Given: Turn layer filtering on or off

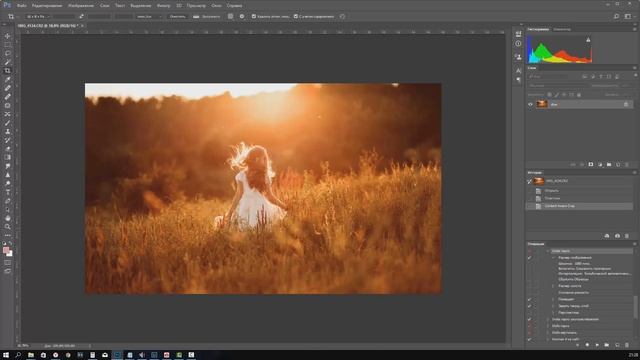Looking at the screenshot, I should coord(636,76).
